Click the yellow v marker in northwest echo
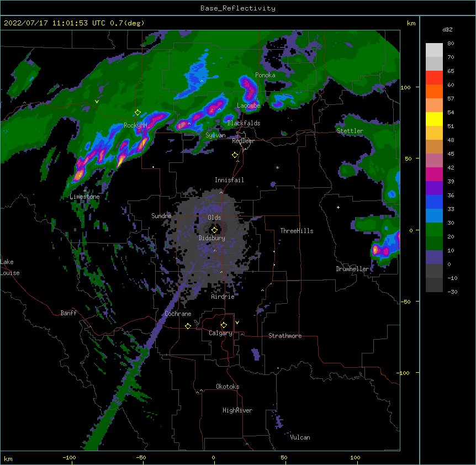 pos(97,102)
